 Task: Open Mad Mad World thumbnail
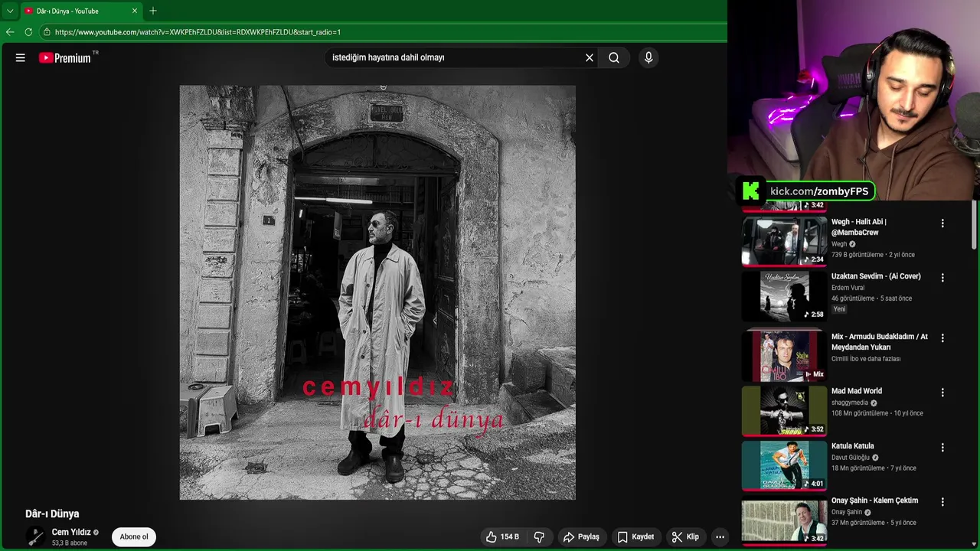(x=784, y=411)
